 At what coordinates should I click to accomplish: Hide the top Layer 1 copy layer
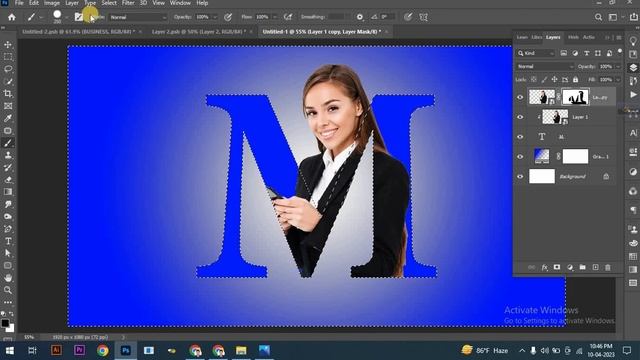pyautogui.click(x=520, y=97)
